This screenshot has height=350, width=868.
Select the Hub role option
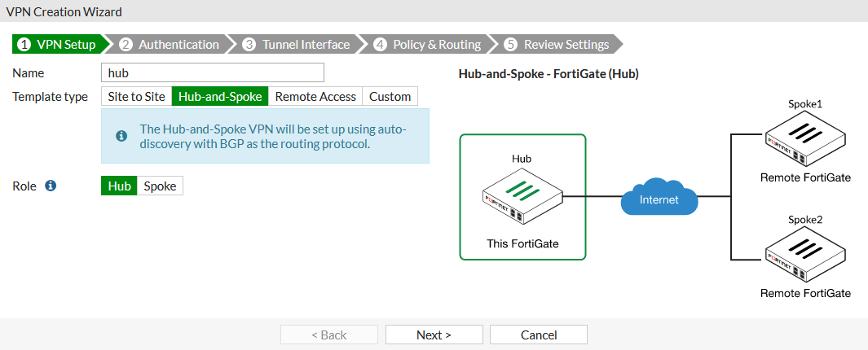coord(119,186)
